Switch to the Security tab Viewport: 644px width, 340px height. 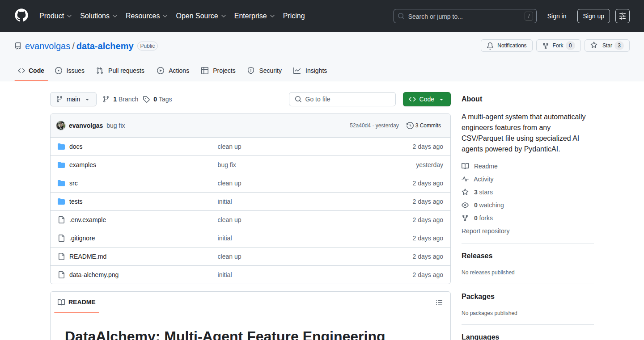265,71
